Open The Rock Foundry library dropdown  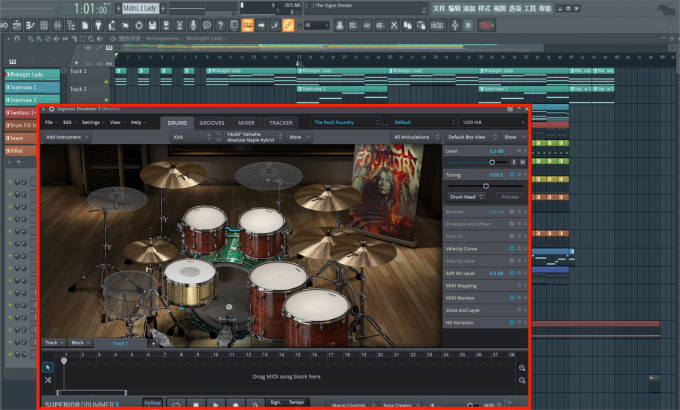tap(346, 122)
